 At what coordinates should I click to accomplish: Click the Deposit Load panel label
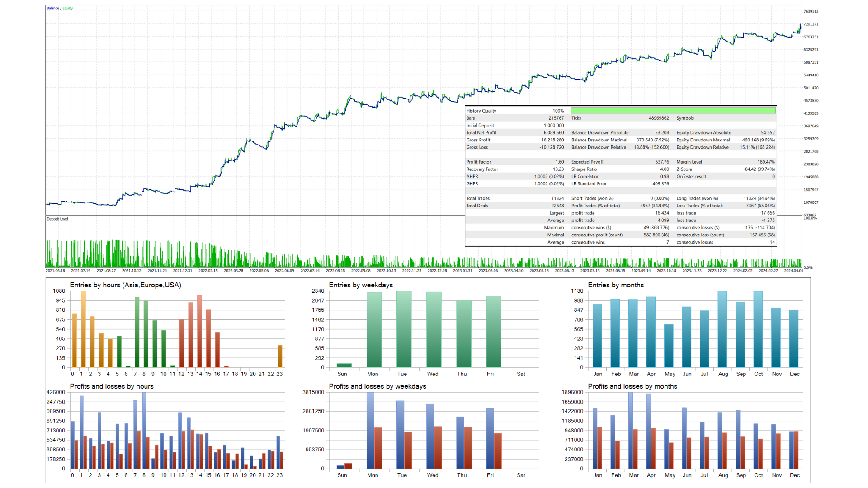click(57, 219)
